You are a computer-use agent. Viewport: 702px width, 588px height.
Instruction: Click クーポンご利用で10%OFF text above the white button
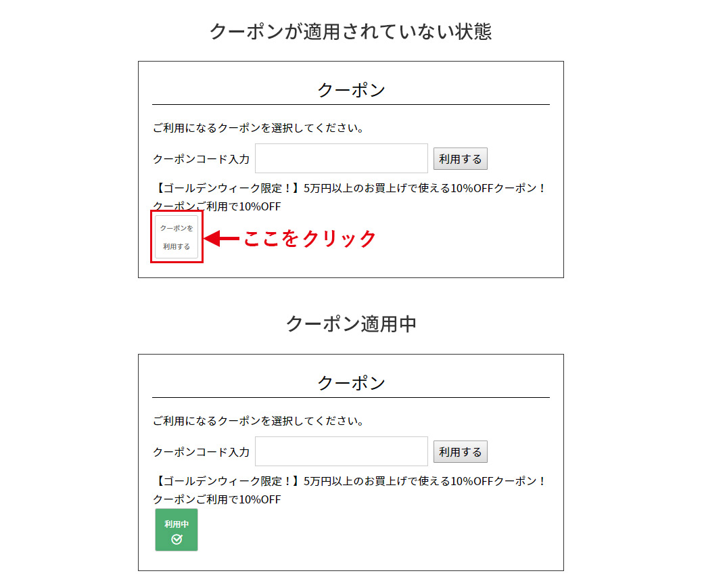click(x=216, y=206)
